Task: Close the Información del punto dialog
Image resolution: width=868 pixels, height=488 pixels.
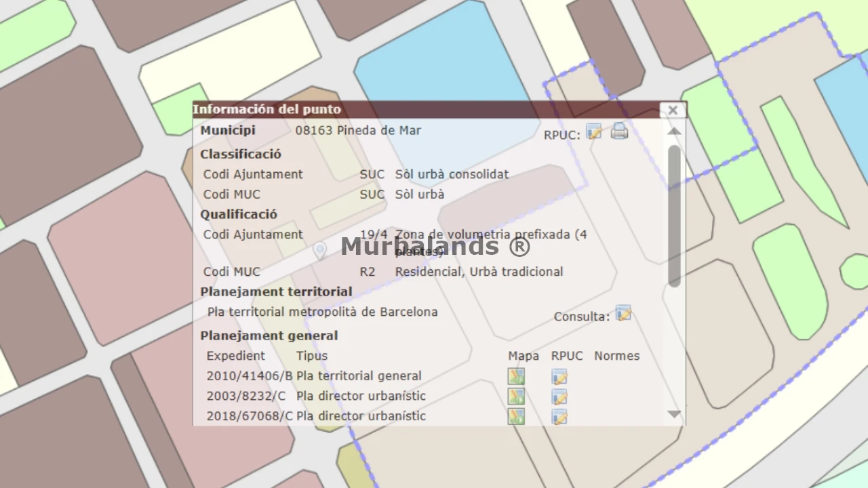Action: tap(673, 110)
